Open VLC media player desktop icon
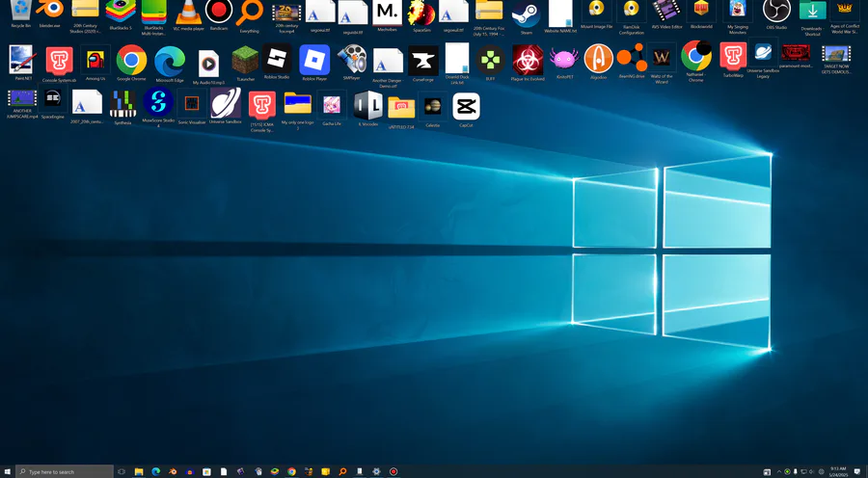The width and height of the screenshot is (868, 478). click(189, 13)
